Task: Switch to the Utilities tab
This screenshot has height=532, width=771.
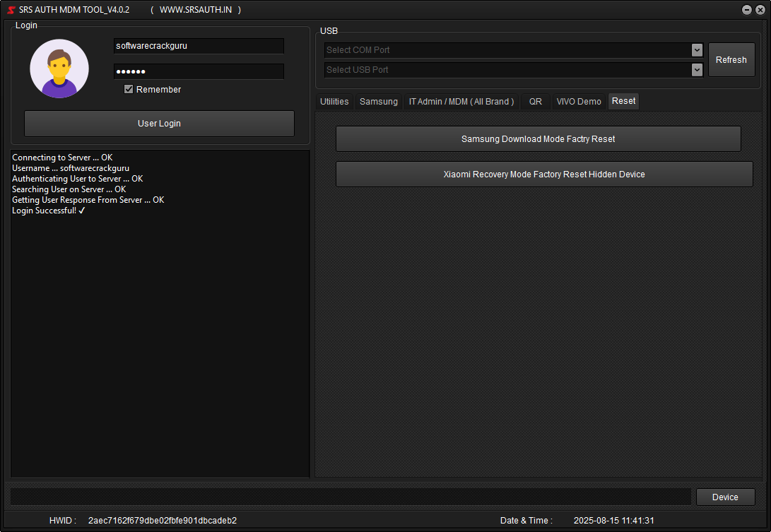Action: click(334, 101)
